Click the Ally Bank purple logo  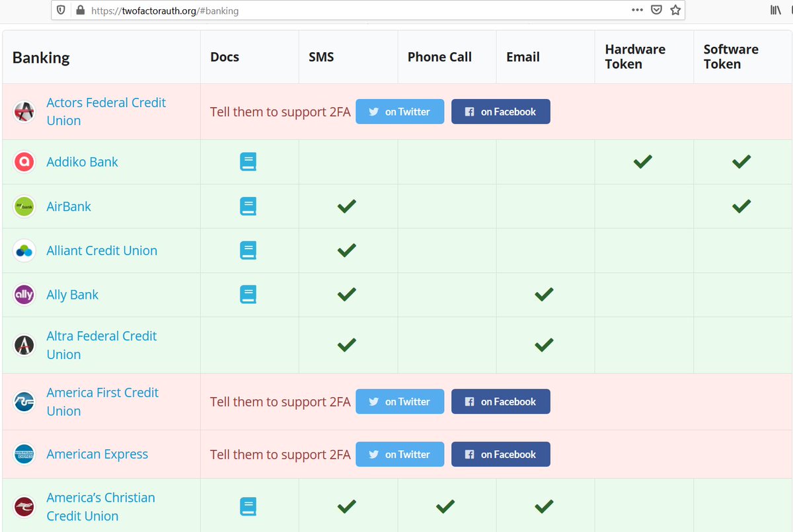(x=24, y=295)
